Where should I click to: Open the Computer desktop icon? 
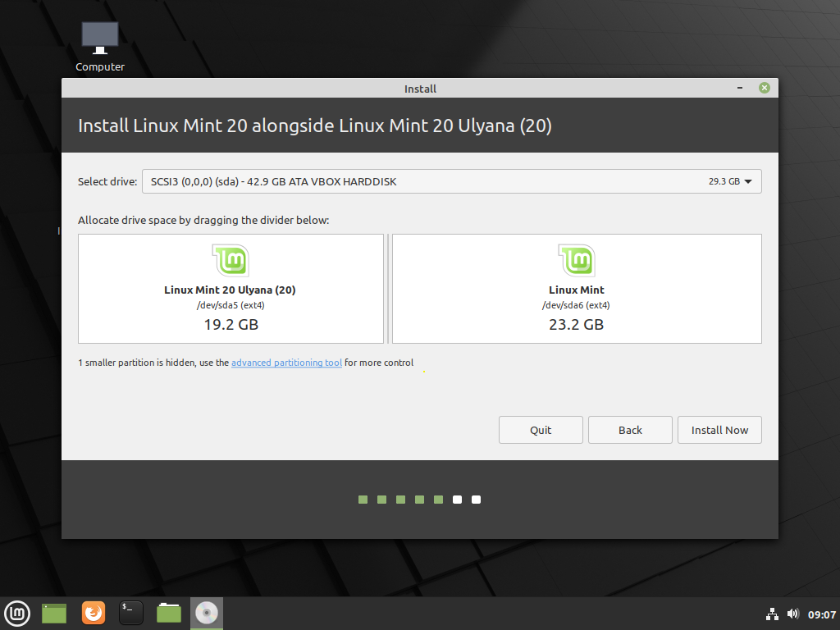coord(99,47)
